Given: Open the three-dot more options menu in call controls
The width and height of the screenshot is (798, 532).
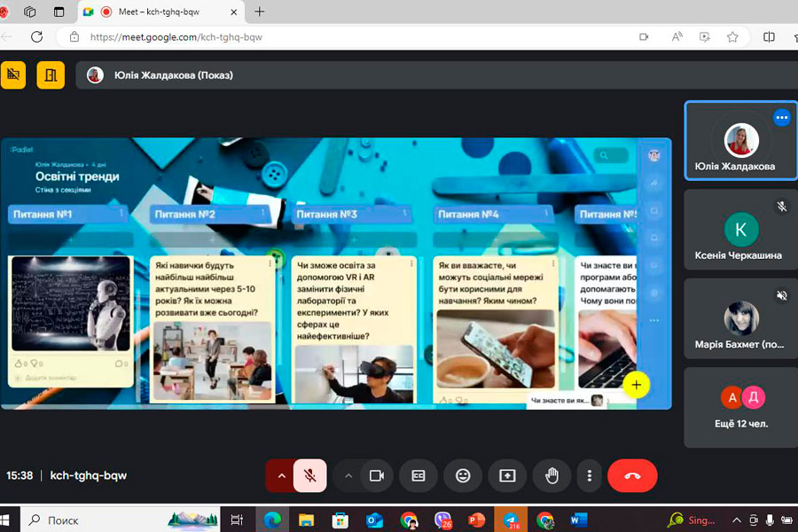Looking at the screenshot, I should [x=590, y=475].
